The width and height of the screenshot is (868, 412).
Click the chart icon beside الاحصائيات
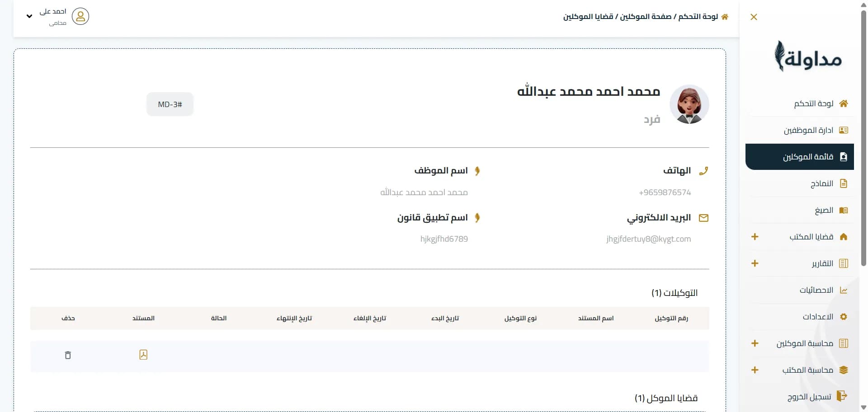pyautogui.click(x=844, y=290)
